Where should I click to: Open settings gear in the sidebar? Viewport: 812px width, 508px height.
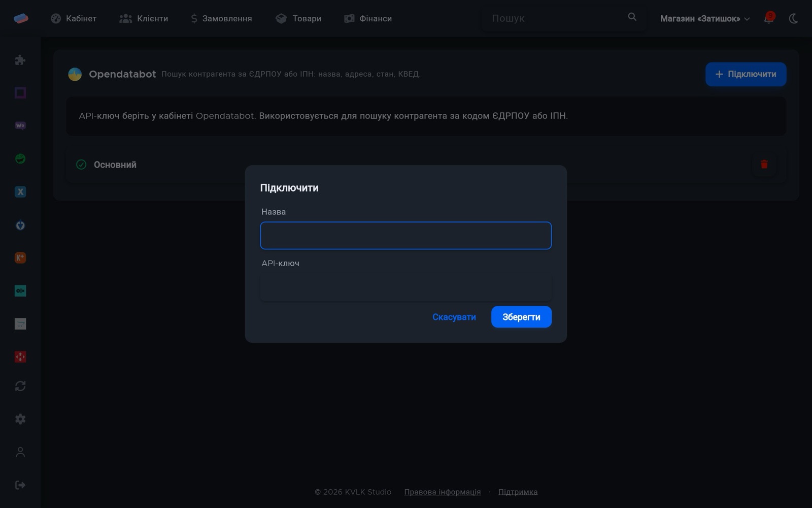pos(20,419)
